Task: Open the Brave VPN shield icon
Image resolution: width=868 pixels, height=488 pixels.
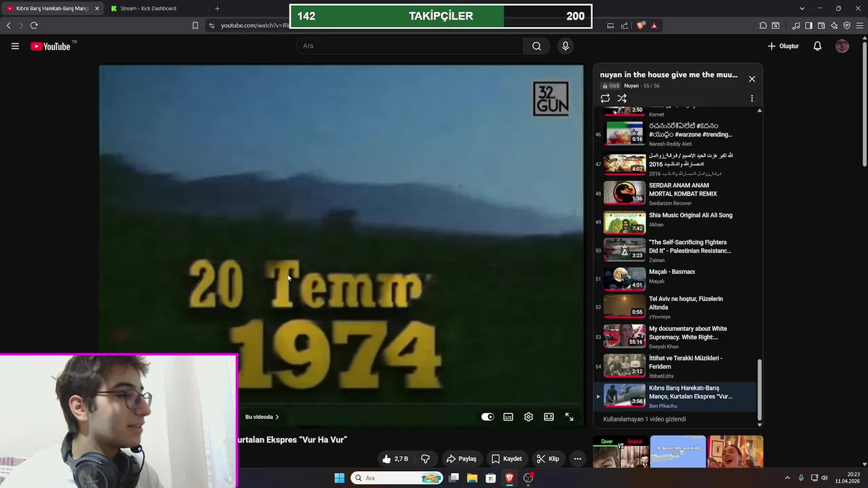Action: tap(847, 26)
